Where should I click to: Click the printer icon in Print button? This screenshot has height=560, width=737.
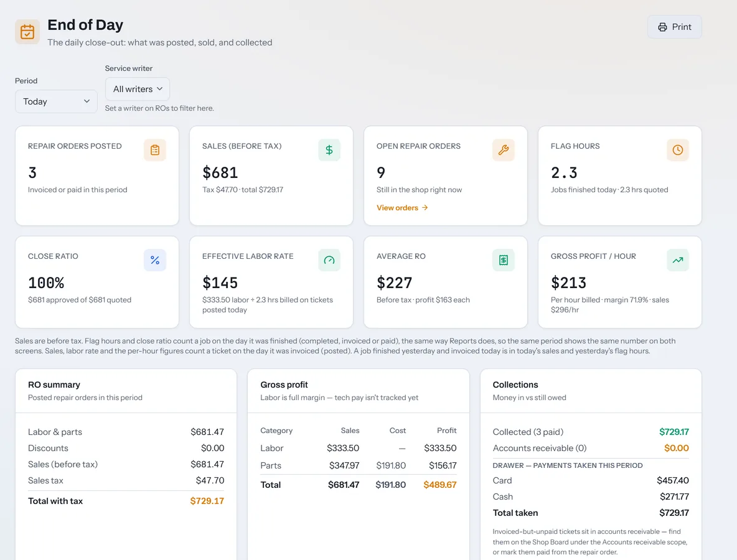click(x=662, y=27)
